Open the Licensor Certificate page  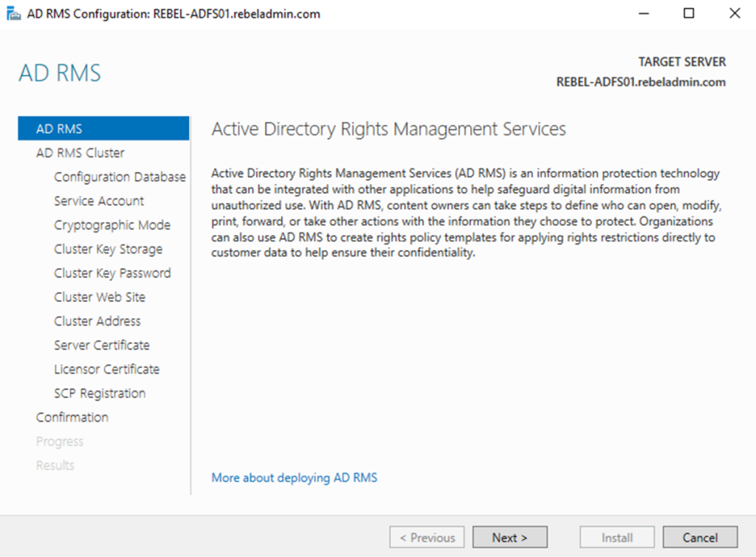click(x=106, y=369)
